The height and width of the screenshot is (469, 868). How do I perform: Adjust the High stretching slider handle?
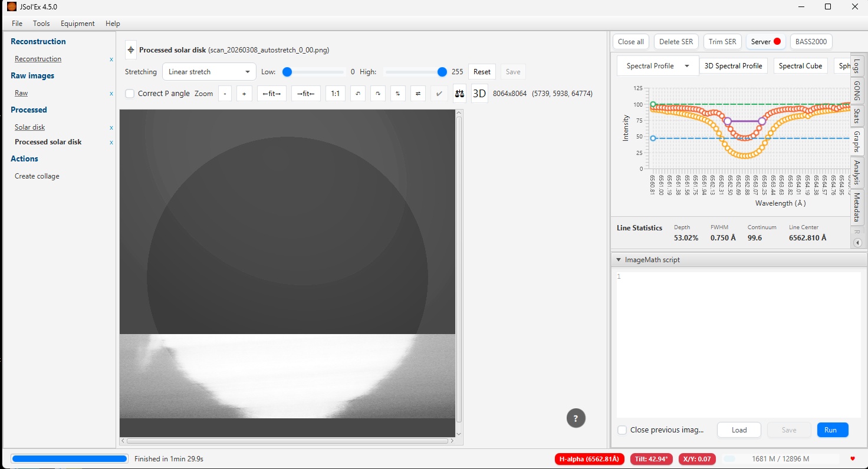(x=442, y=72)
